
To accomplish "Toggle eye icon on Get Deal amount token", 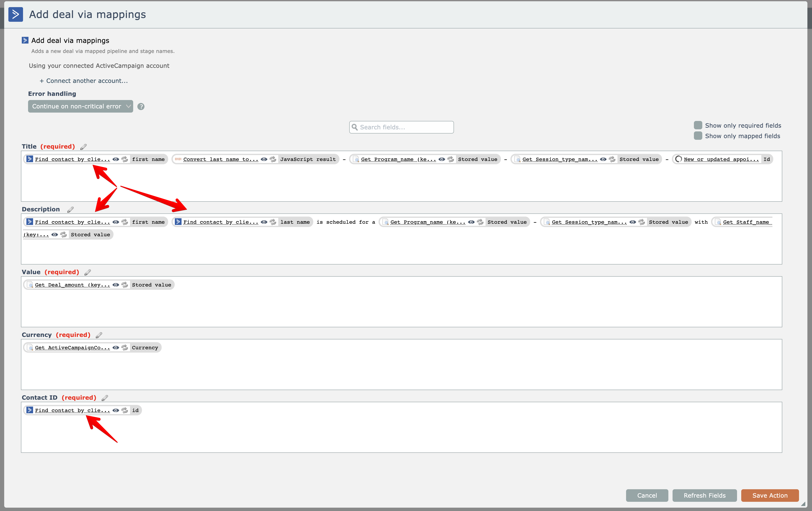I will (x=116, y=285).
